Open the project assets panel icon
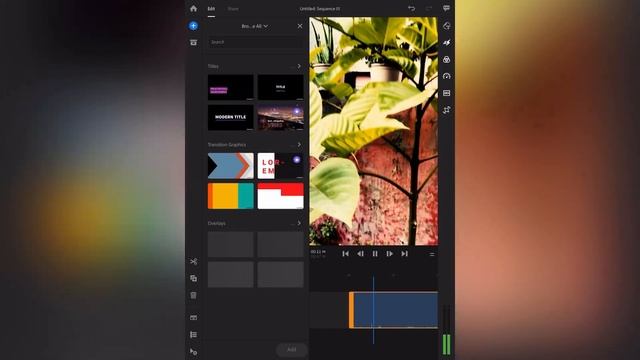 (193, 42)
